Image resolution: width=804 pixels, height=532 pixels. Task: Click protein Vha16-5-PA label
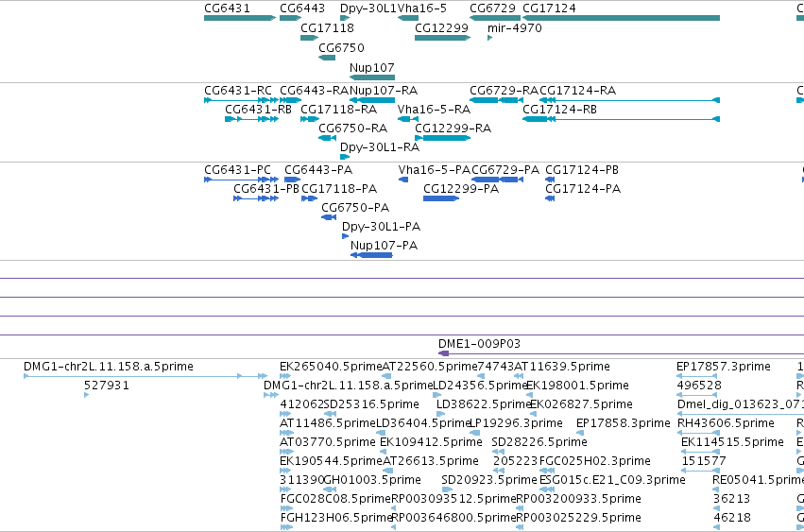pos(435,170)
